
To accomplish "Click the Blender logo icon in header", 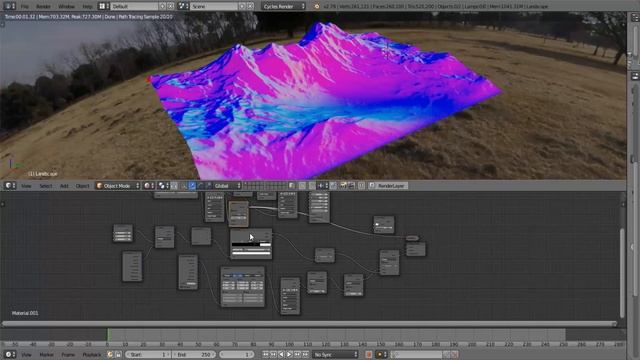I will pyautogui.click(x=317, y=6).
